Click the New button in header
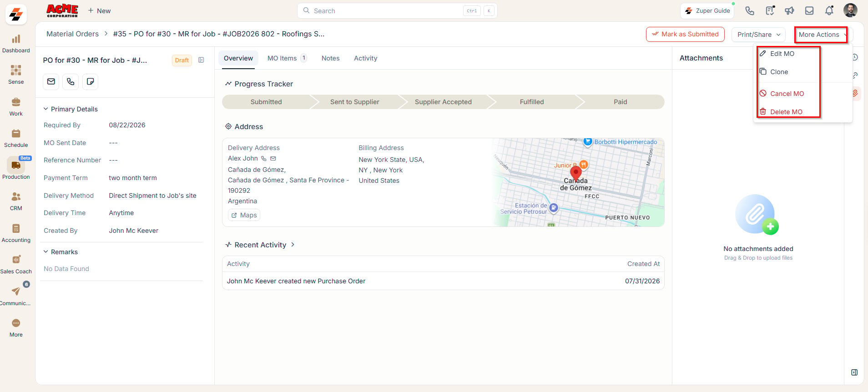868x392 pixels. (x=99, y=11)
